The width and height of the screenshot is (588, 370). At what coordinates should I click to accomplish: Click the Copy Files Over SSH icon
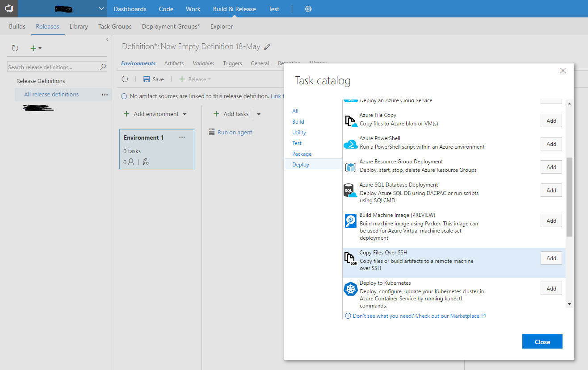click(x=351, y=258)
